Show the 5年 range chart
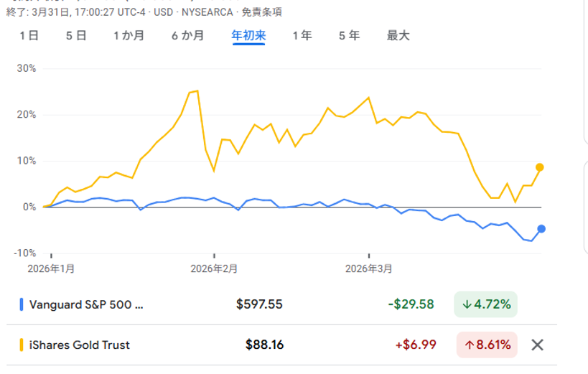This screenshot has height=374, width=588. (x=350, y=35)
